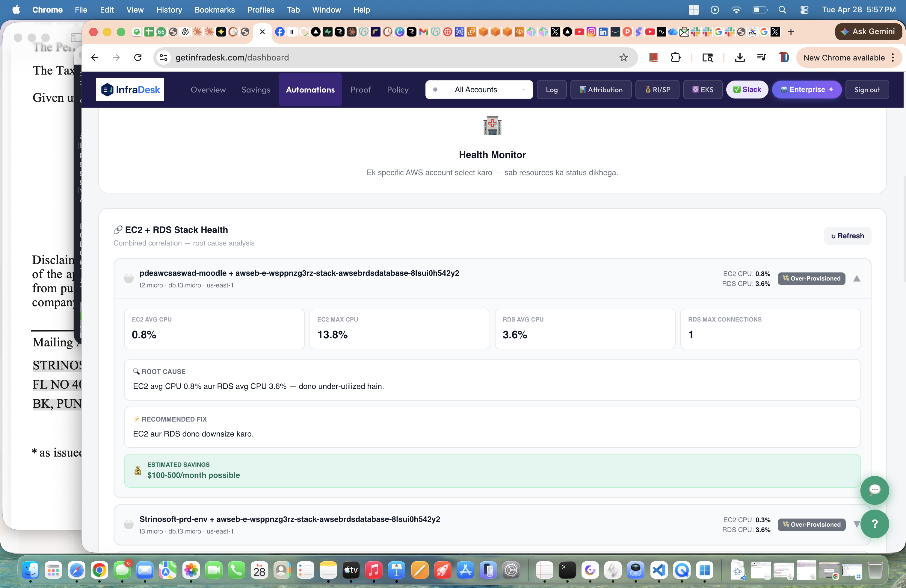Bookmark this page with the star icon

point(623,57)
